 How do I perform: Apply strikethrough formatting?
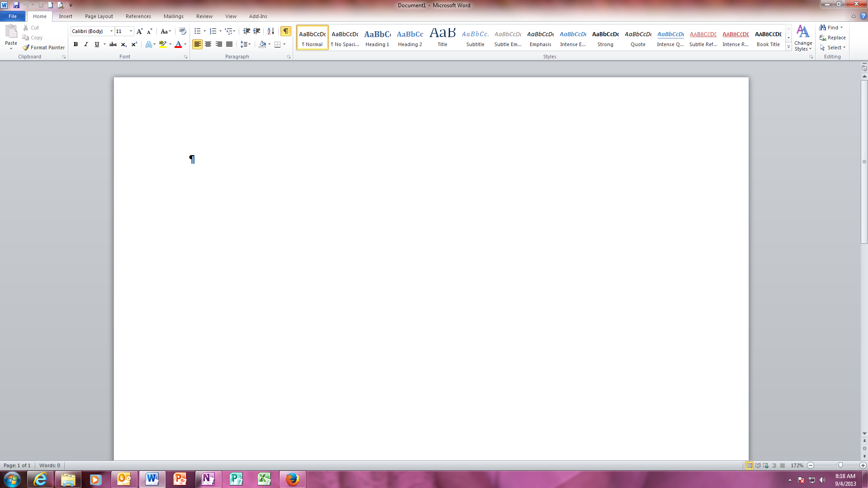tap(113, 44)
